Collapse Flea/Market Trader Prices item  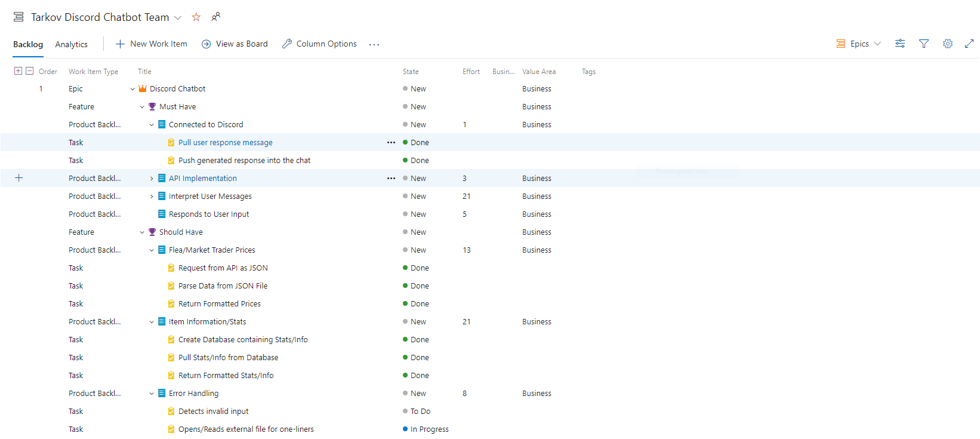pyautogui.click(x=152, y=250)
